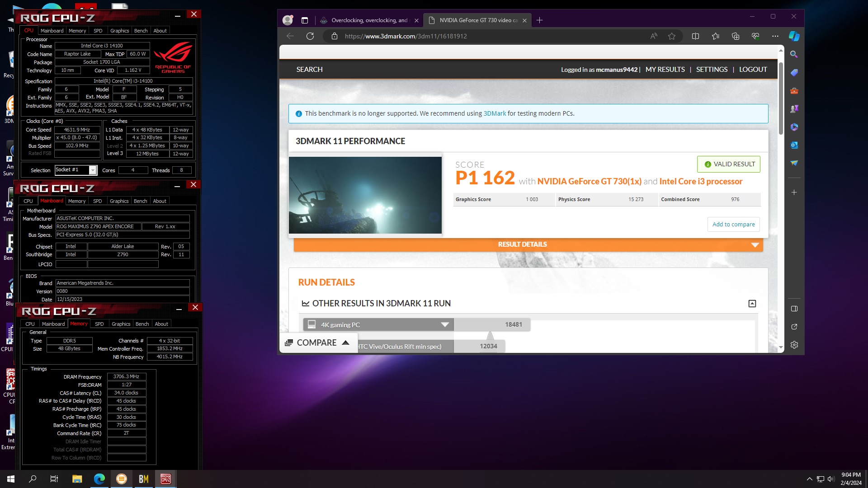Click the Add to compare button
This screenshot has width=868, height=488.
pyautogui.click(x=733, y=224)
